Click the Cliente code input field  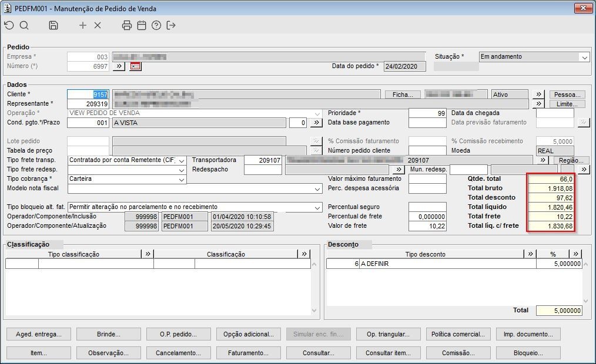(x=88, y=95)
